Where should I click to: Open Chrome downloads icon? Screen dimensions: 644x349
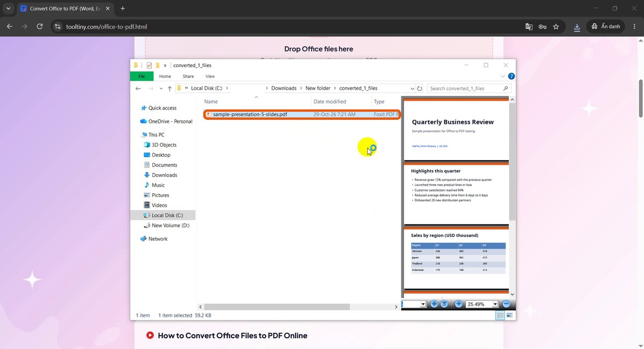pos(577,26)
